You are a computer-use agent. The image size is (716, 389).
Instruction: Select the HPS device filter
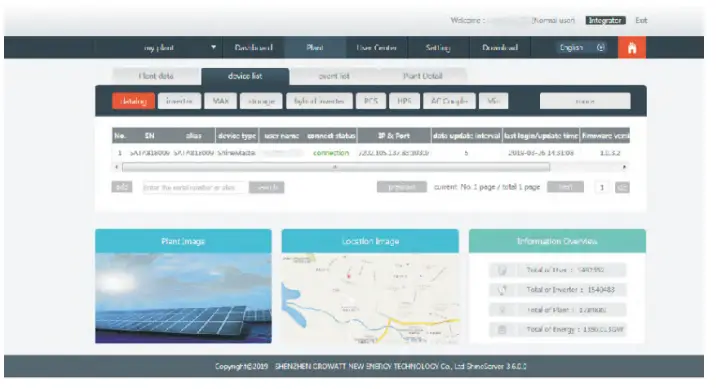tap(404, 101)
